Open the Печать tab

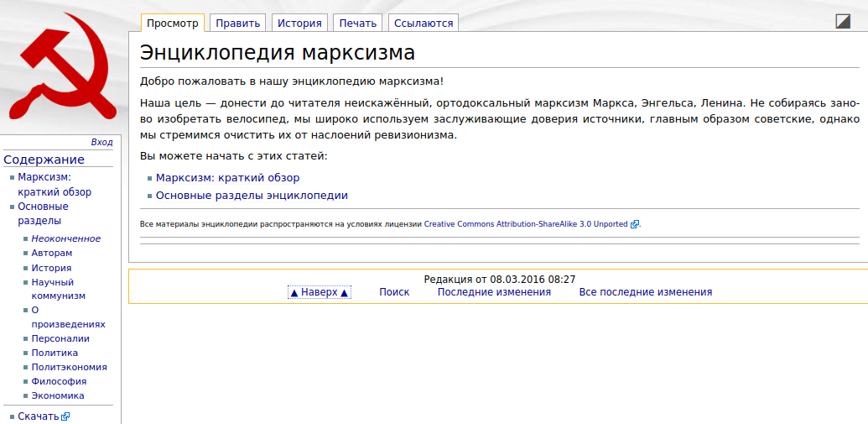(x=358, y=24)
